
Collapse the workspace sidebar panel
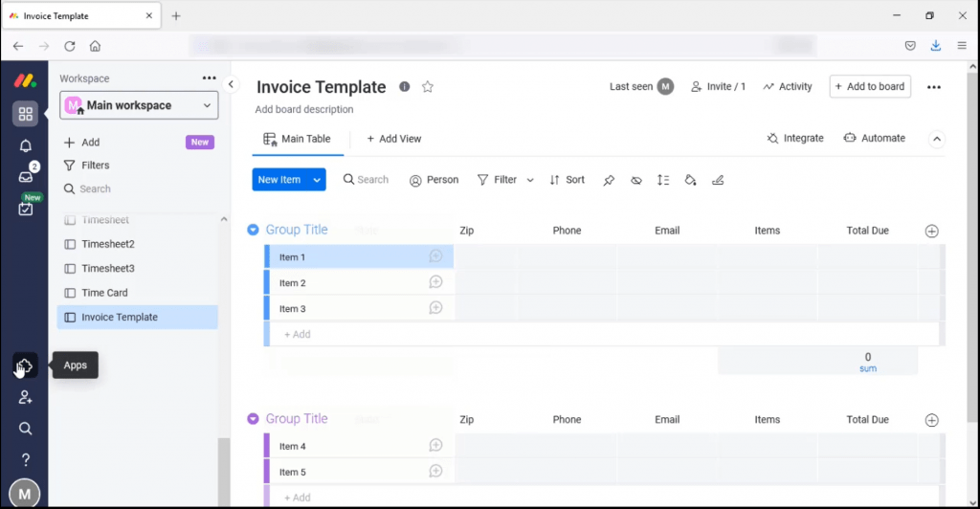coord(231,84)
